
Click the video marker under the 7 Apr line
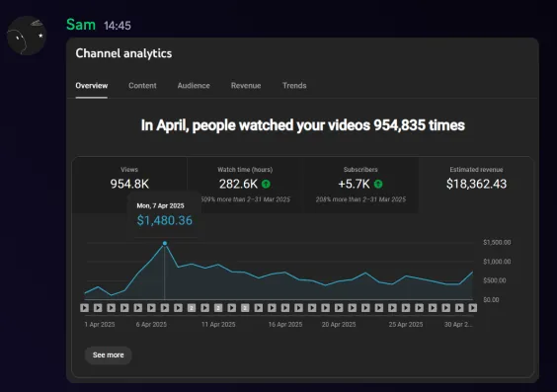tap(165, 308)
